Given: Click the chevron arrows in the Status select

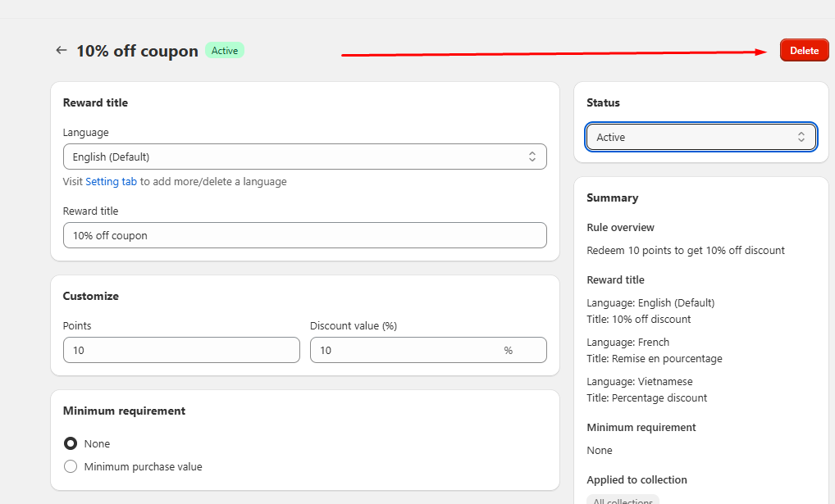Looking at the screenshot, I should [x=801, y=138].
